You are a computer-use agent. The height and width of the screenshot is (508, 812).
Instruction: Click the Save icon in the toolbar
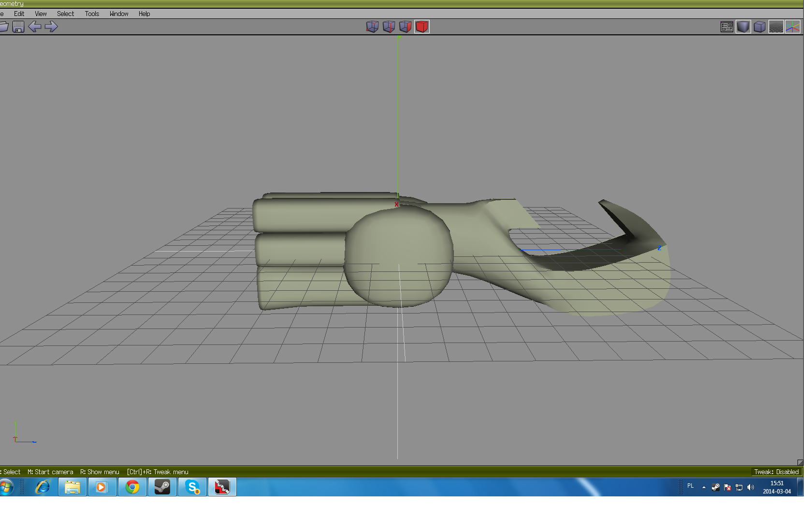click(18, 27)
